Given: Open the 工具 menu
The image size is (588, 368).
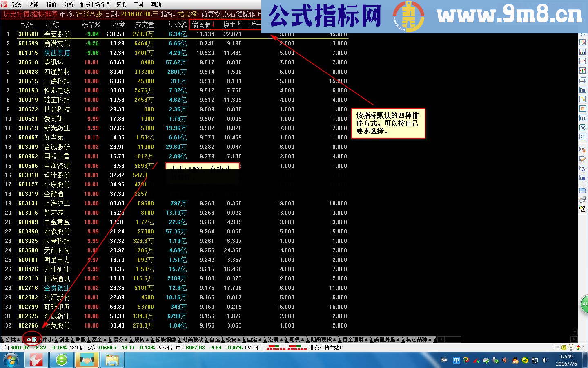Looking at the screenshot, I should 138,4.
